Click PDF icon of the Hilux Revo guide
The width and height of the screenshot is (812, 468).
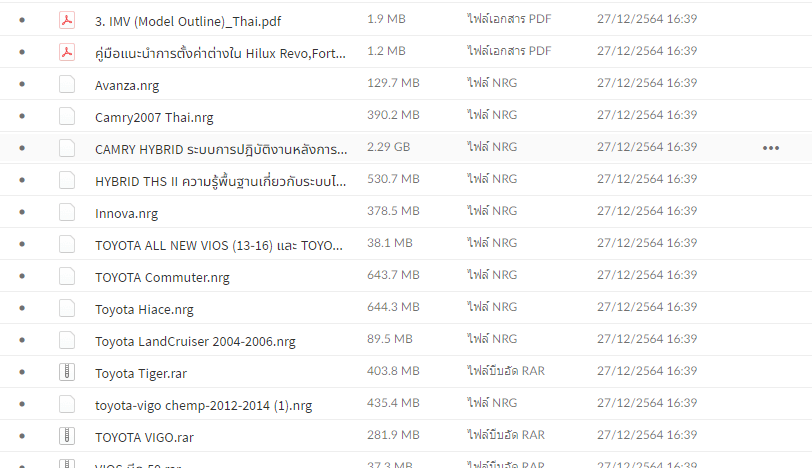pyautogui.click(x=67, y=52)
